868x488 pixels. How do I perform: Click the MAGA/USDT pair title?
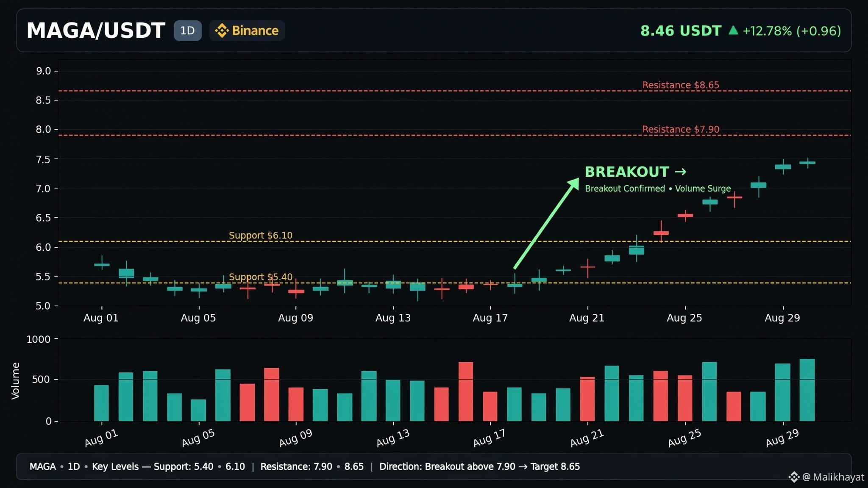click(x=96, y=30)
